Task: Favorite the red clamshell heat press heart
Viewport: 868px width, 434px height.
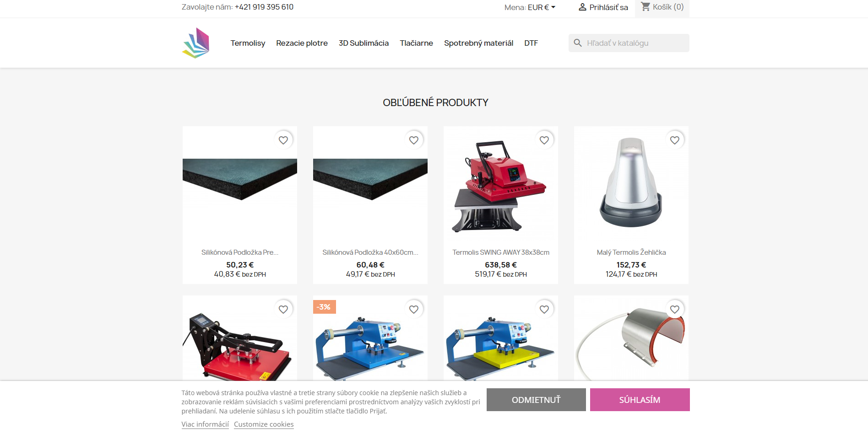Action: point(283,309)
